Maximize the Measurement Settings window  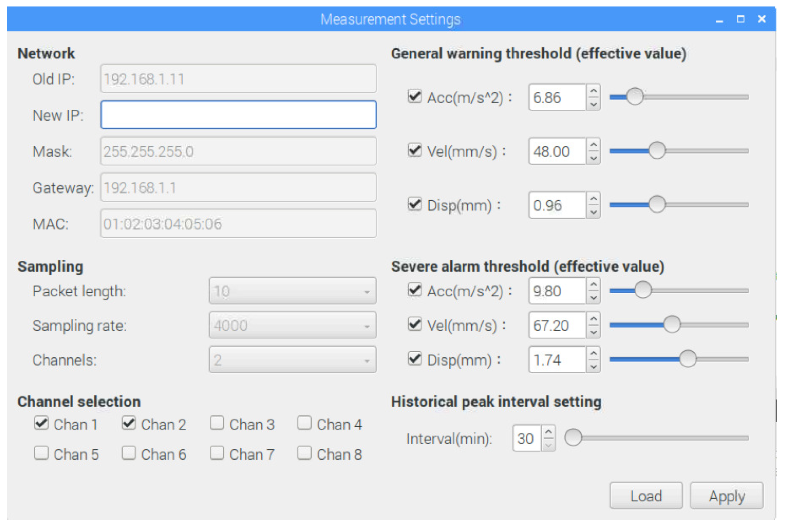740,19
